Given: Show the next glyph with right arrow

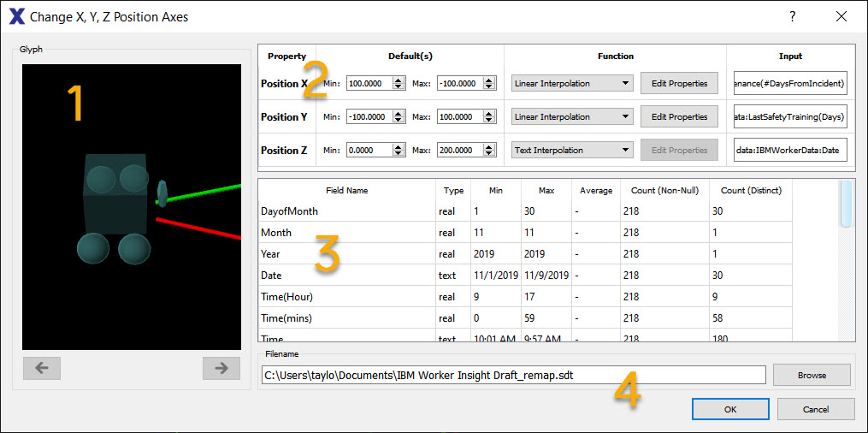Looking at the screenshot, I should 221,368.
